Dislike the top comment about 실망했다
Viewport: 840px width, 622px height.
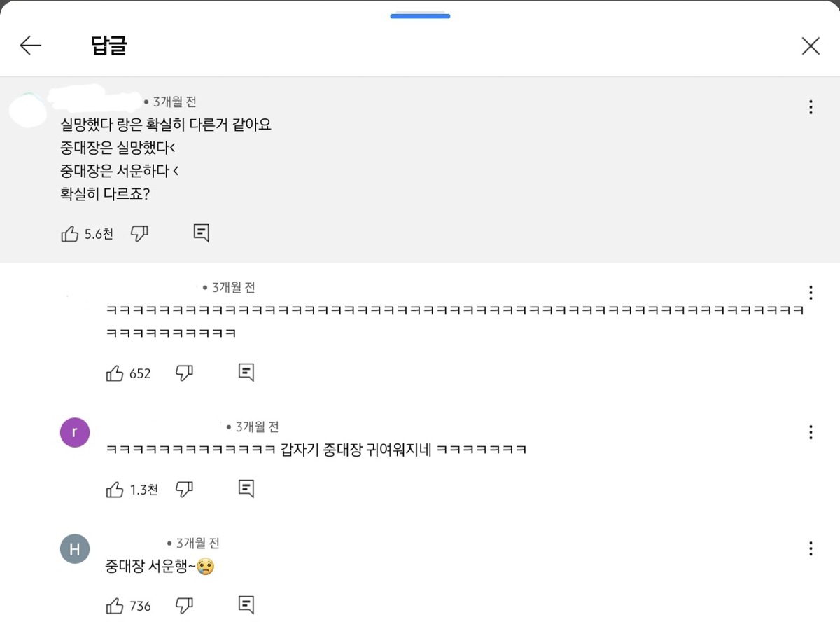tap(140, 234)
